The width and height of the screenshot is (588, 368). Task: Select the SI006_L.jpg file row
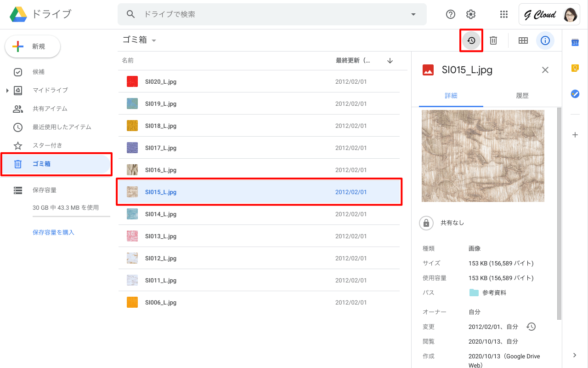[x=259, y=302]
